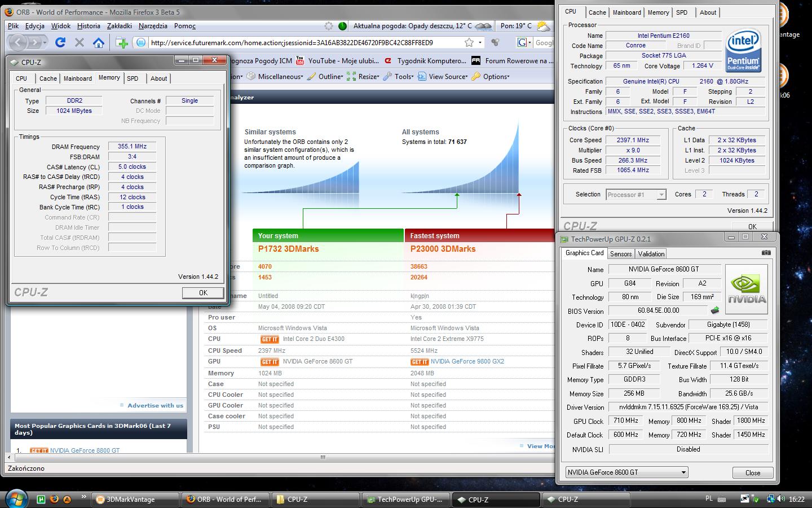Open Processor #1 selection dropdown
The height and width of the screenshot is (508, 812).
(636, 195)
